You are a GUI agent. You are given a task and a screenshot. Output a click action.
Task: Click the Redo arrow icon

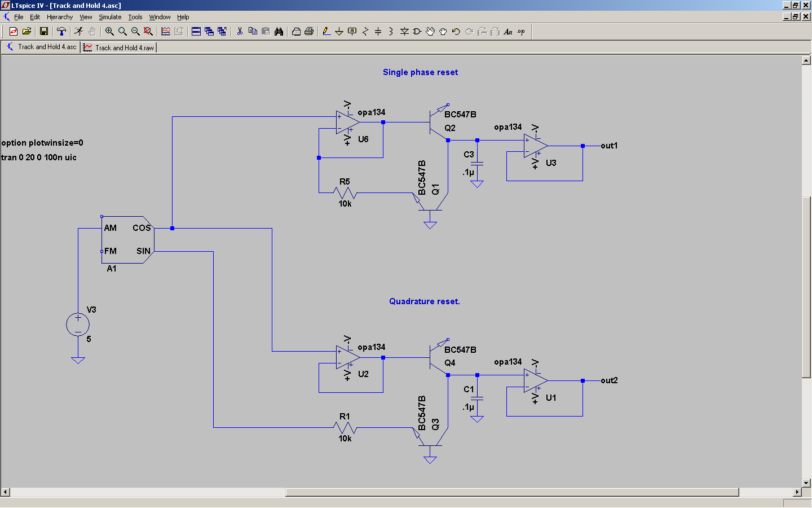[x=469, y=32]
